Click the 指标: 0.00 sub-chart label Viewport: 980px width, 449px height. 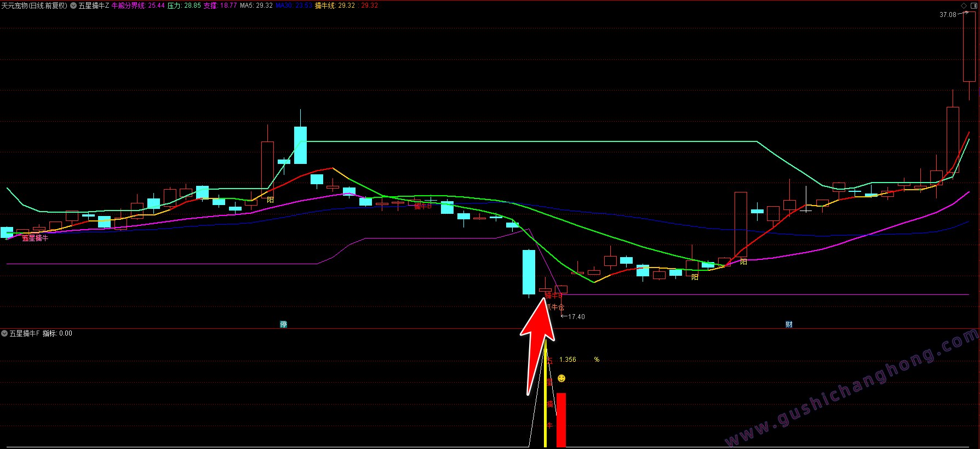pyautogui.click(x=58, y=333)
